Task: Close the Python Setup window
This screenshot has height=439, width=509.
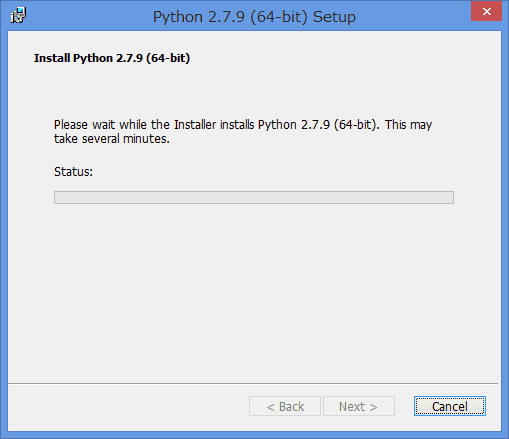Action: pos(486,11)
